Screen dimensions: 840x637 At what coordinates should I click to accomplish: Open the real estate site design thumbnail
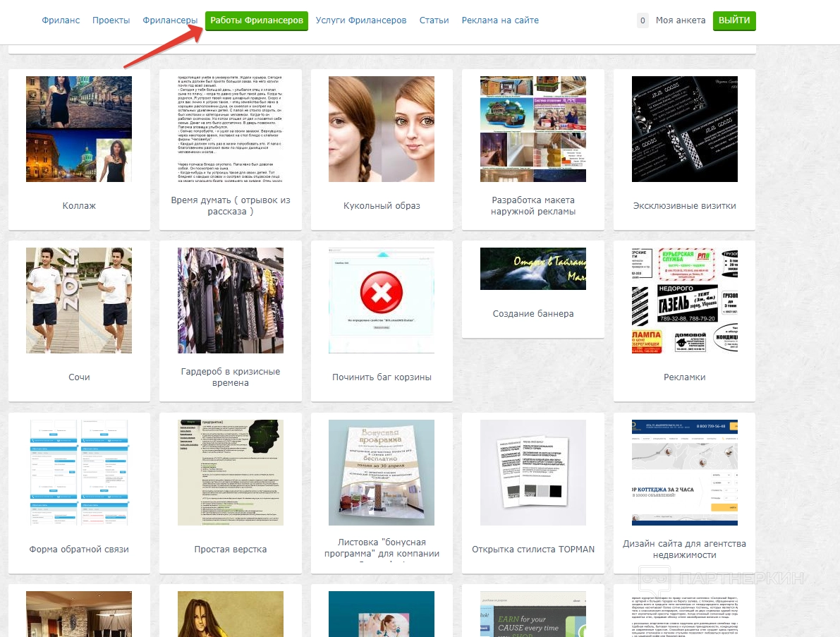[685, 473]
